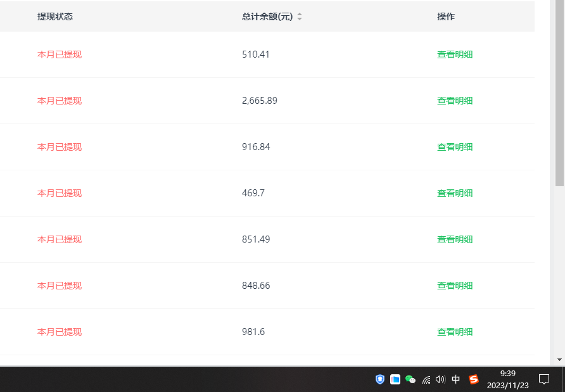This screenshot has width=565, height=392.
Task: Open the Sogou input method icon
Action: point(473,379)
